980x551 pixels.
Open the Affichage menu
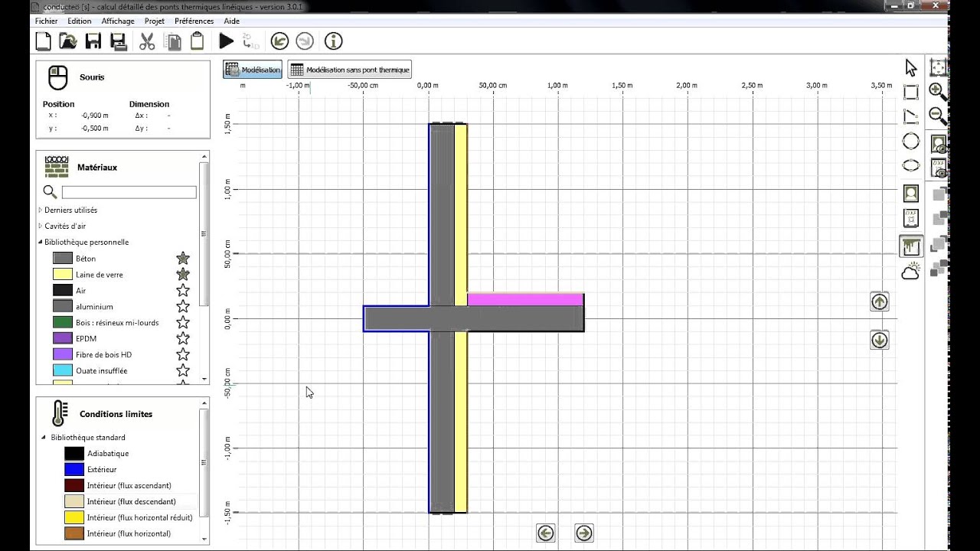click(x=118, y=21)
